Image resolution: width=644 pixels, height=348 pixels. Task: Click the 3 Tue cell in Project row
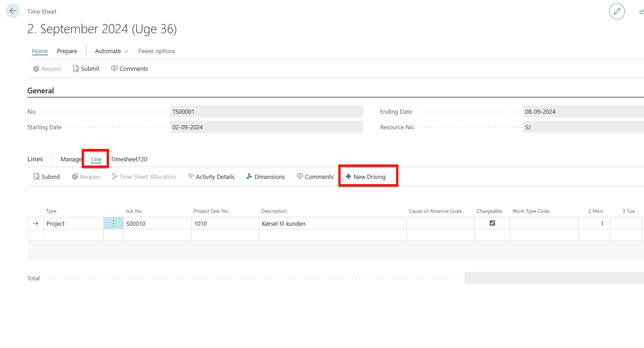[626, 224]
